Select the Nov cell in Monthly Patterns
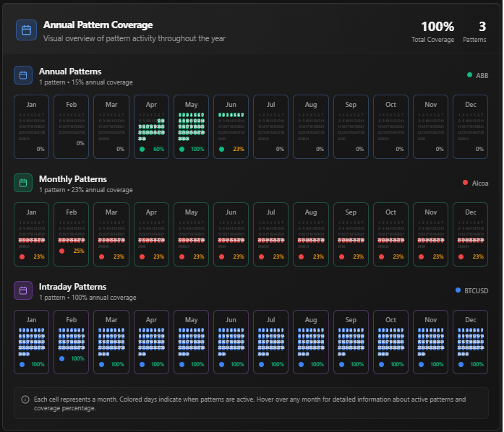The height and width of the screenshot is (432, 504). (431, 234)
